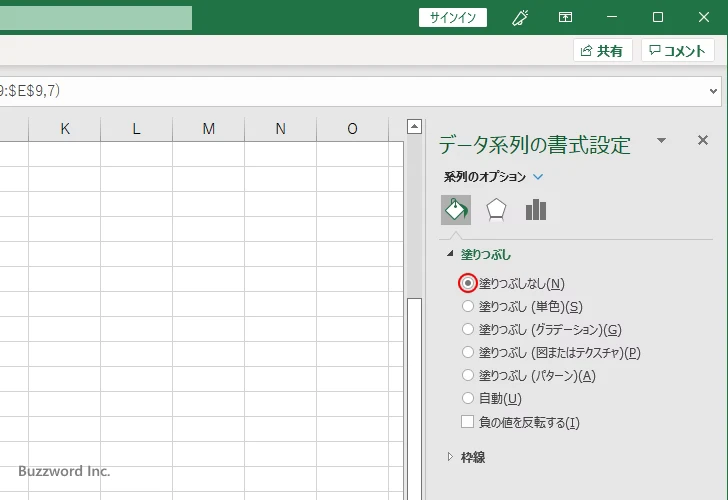Click into the formula bar input
728x500 pixels.
coord(353,91)
